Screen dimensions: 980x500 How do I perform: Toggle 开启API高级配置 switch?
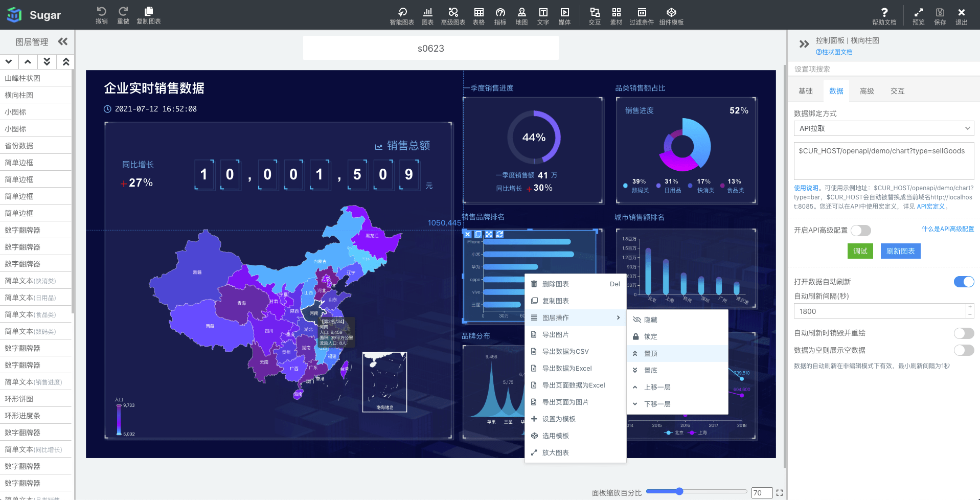tap(861, 231)
